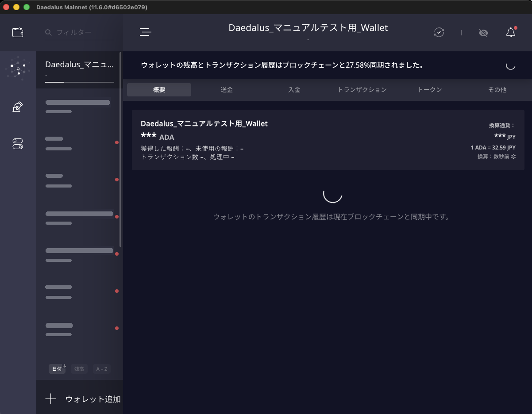Switch to the 入金 tab
532x414 pixels.
click(x=294, y=90)
